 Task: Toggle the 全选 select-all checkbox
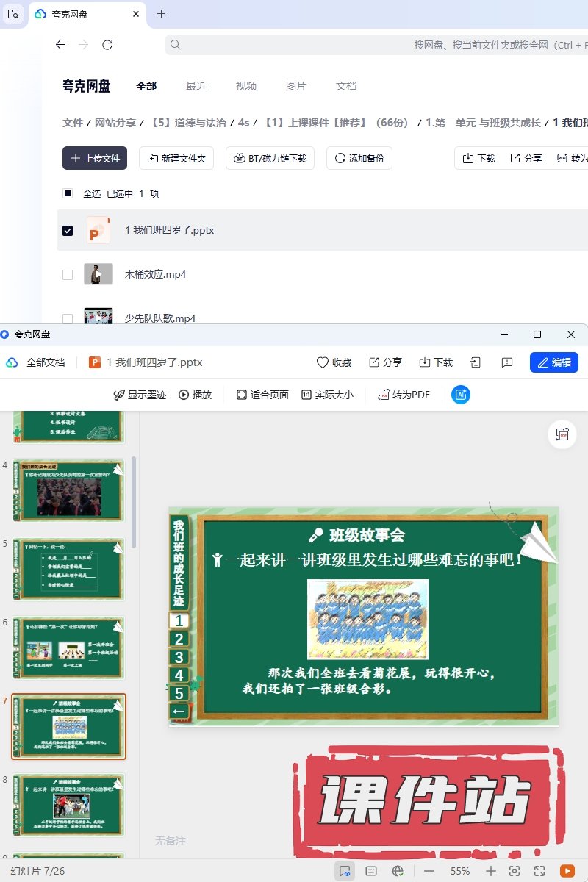[x=68, y=194]
